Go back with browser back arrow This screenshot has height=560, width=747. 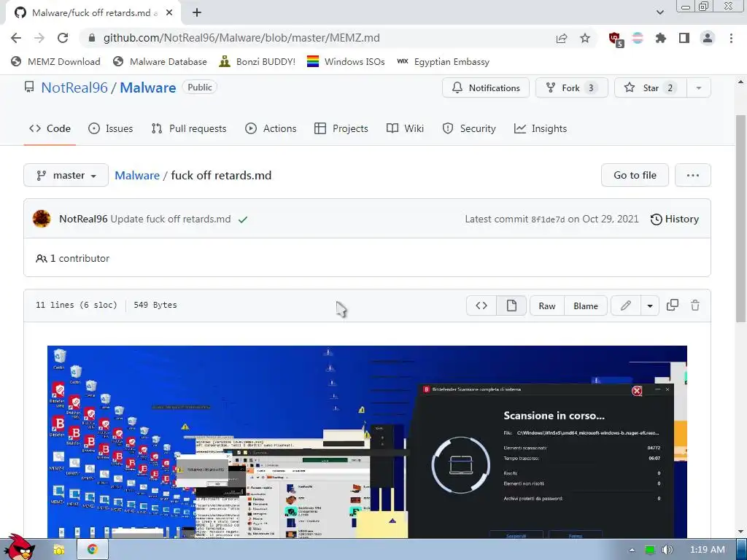[x=16, y=38]
